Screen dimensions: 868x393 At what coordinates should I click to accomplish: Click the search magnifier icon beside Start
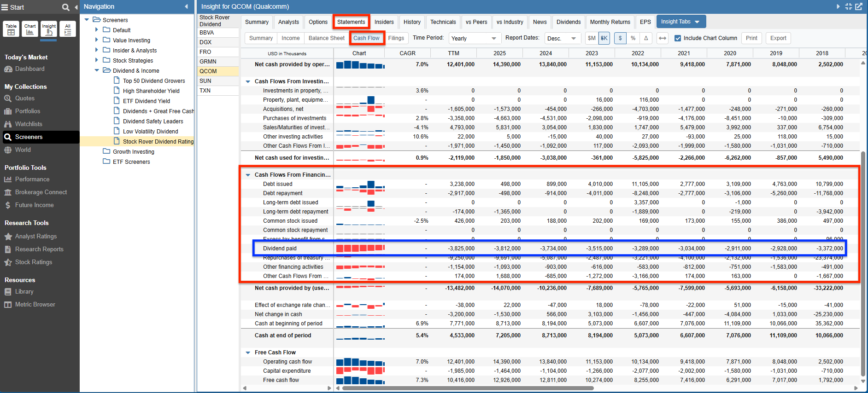66,7
